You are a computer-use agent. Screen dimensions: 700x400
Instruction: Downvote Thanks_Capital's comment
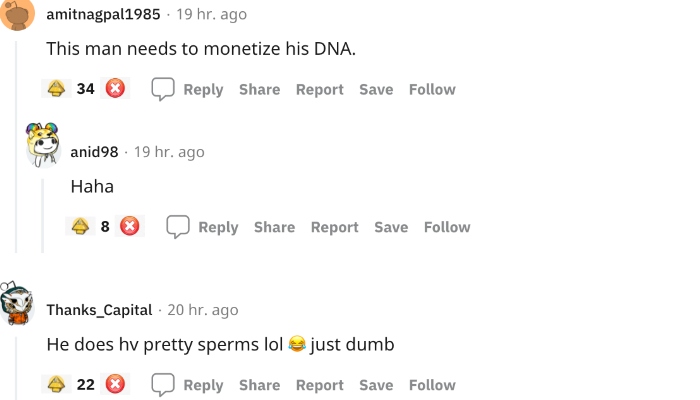click(x=115, y=385)
